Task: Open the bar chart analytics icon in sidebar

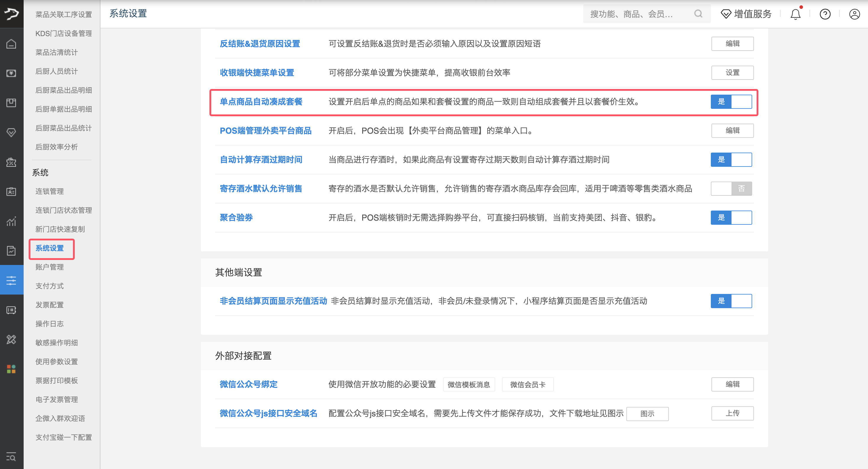Action: [12, 221]
